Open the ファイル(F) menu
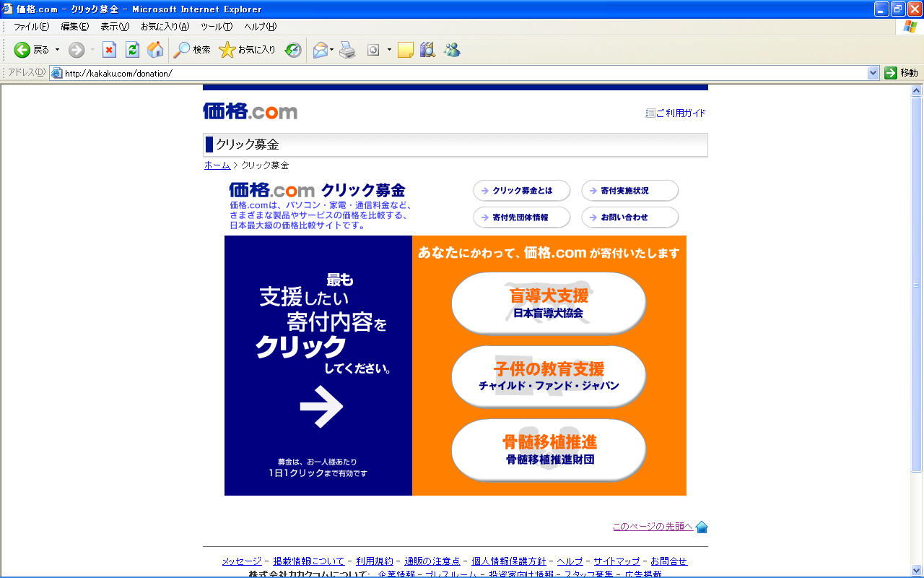The image size is (924, 578). point(31,27)
